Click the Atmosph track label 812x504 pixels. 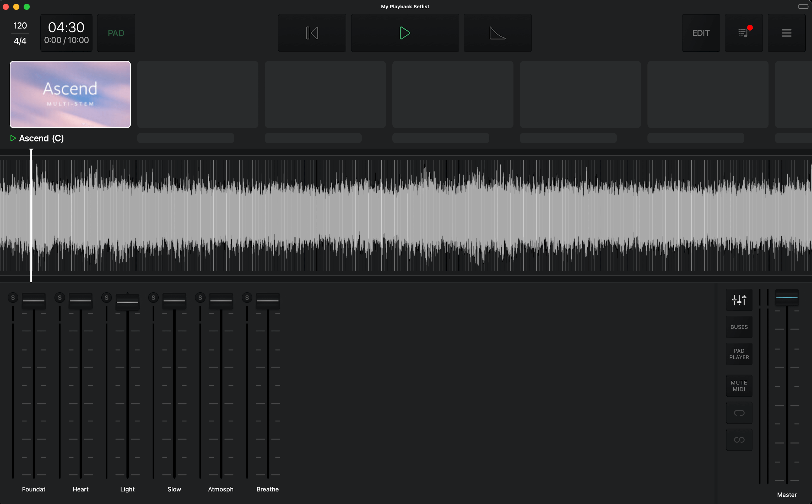[x=221, y=489]
